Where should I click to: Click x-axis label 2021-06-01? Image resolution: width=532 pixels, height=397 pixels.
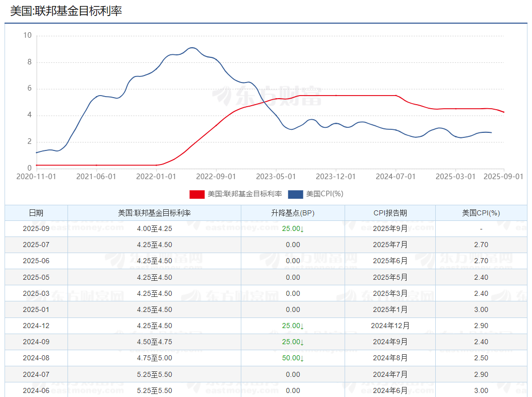(96, 177)
